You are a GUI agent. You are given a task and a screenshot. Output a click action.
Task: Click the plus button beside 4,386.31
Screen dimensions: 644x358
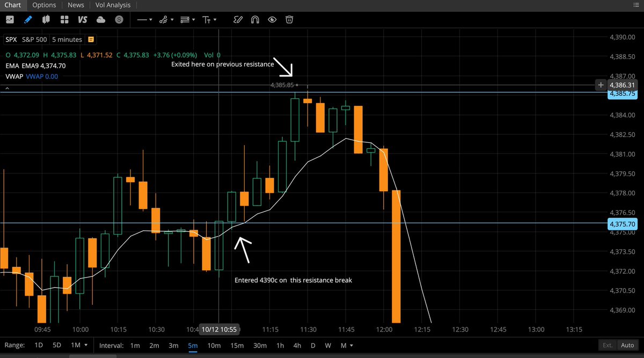601,85
